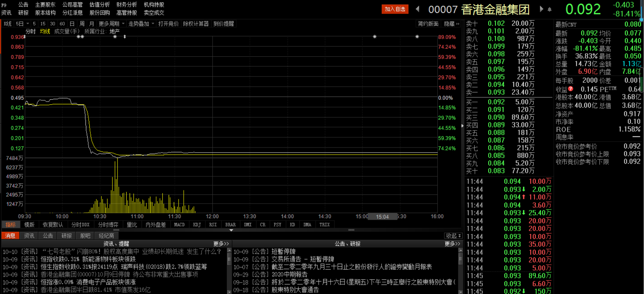Select the 指标 tab below chart
Viewport: 644px width, 294px height.
11,225
